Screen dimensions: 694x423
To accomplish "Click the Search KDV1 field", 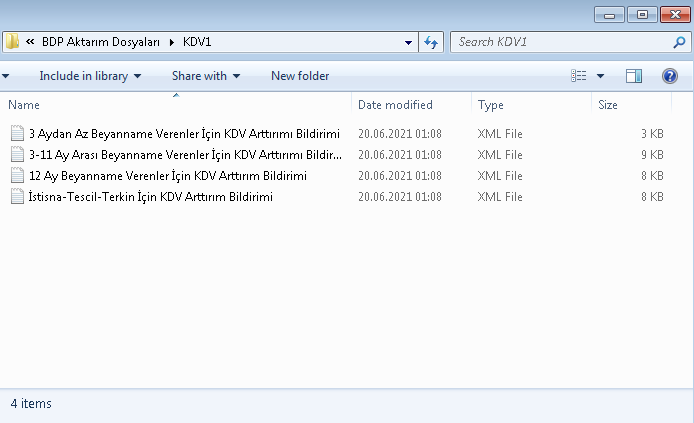I will [x=563, y=42].
